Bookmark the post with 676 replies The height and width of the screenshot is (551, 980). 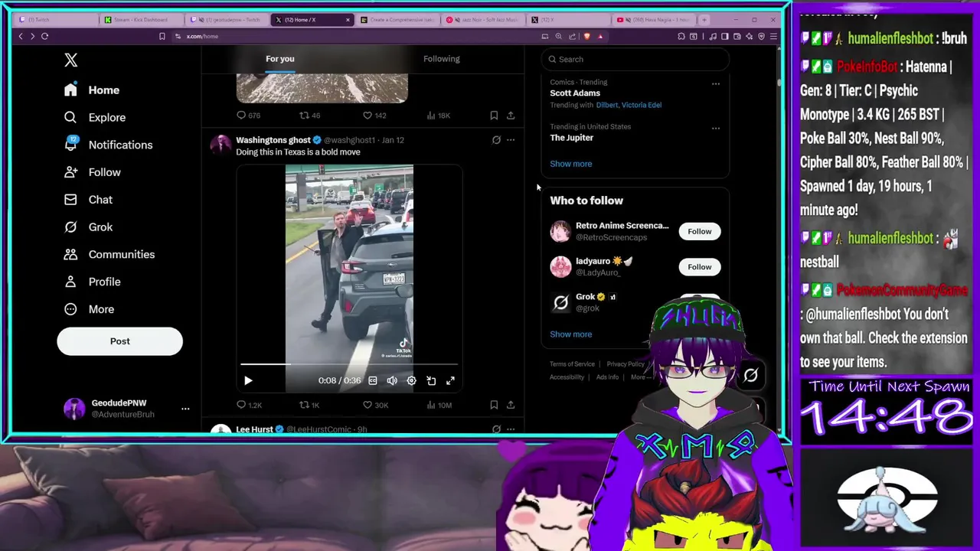[494, 116]
